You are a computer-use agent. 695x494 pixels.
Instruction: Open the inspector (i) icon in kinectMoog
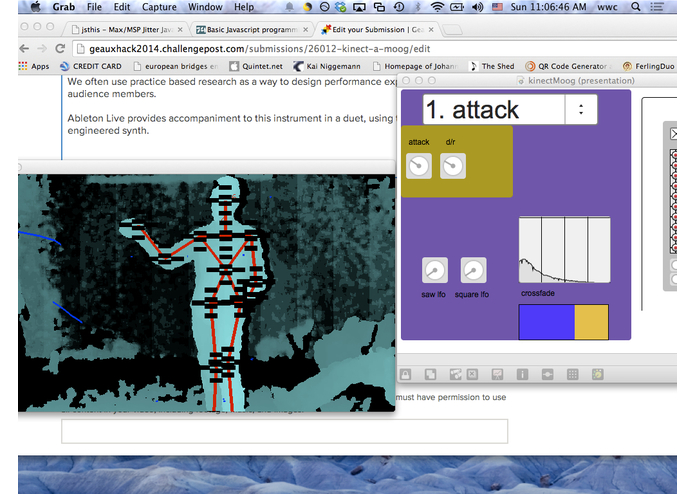coord(522,375)
